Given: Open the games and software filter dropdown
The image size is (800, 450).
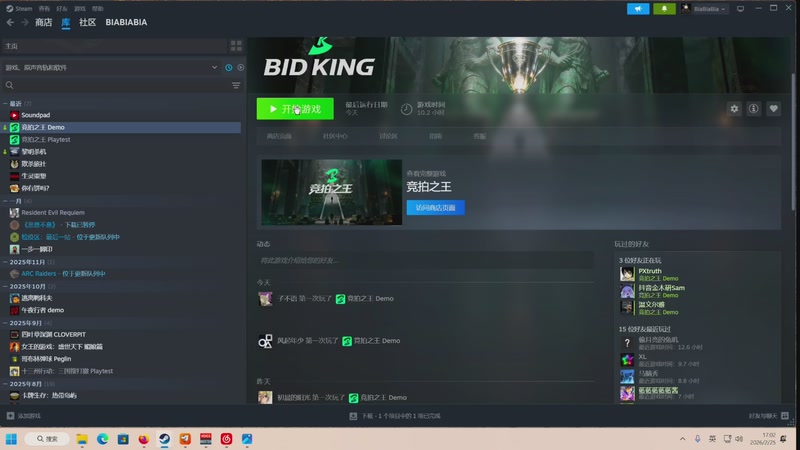Looking at the screenshot, I should pyautogui.click(x=111, y=67).
